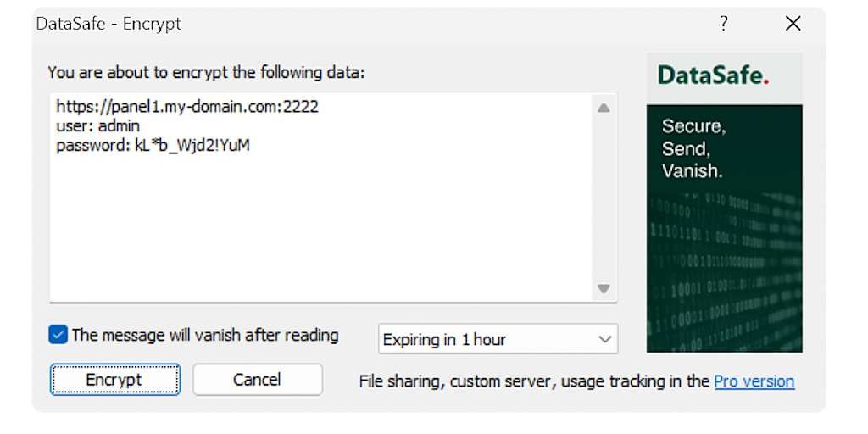Click the "user: admin" line
The width and height of the screenshot is (868, 434).
pos(98,126)
